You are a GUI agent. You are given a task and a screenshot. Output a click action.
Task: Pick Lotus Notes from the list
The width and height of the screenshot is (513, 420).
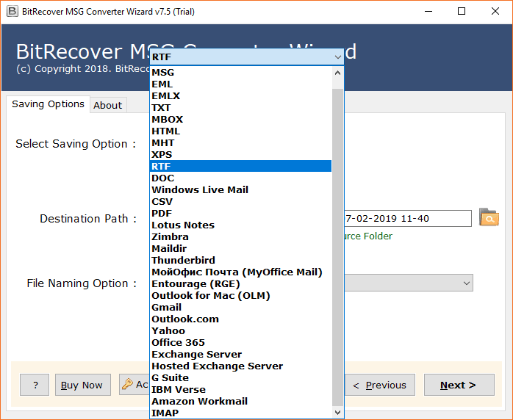(x=240, y=225)
